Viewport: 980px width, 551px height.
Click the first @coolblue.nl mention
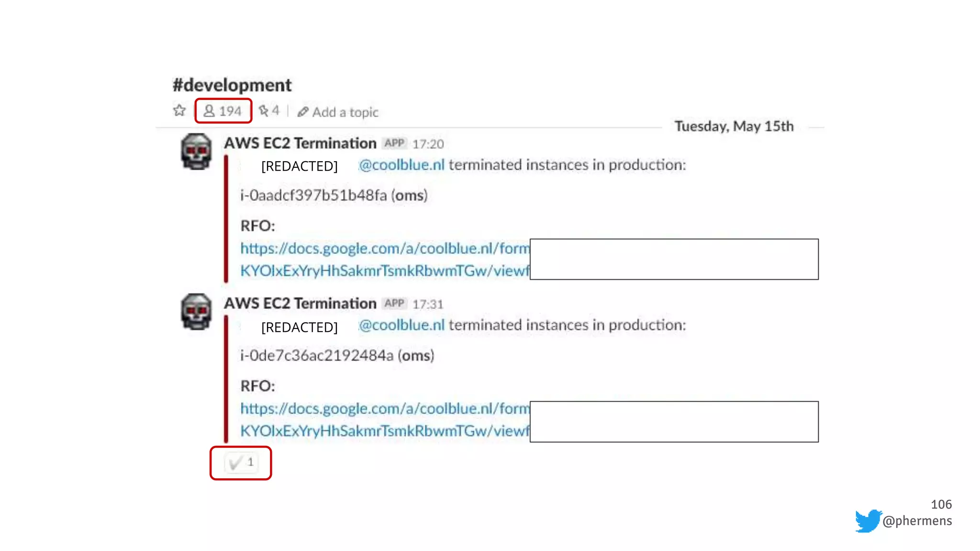[402, 165]
